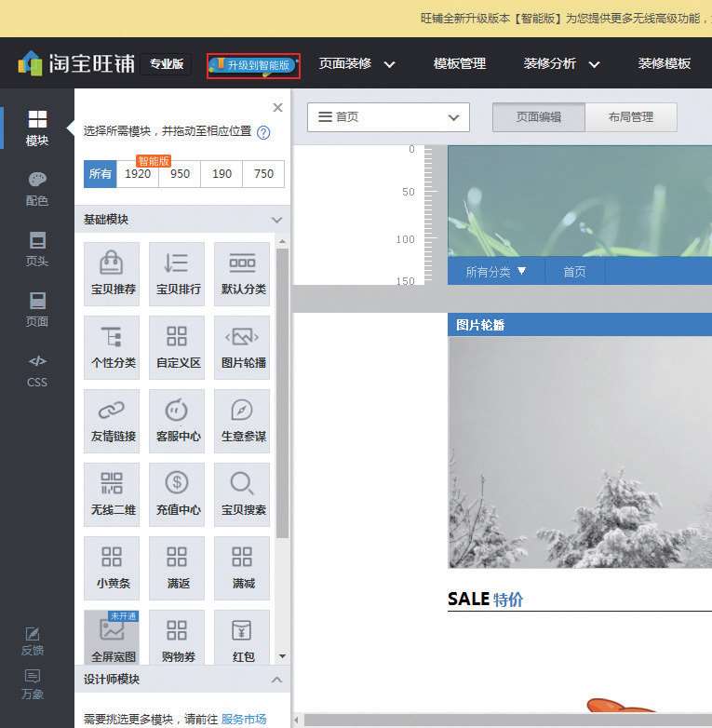
Task: Select the 客服中心 module
Action: point(177,421)
